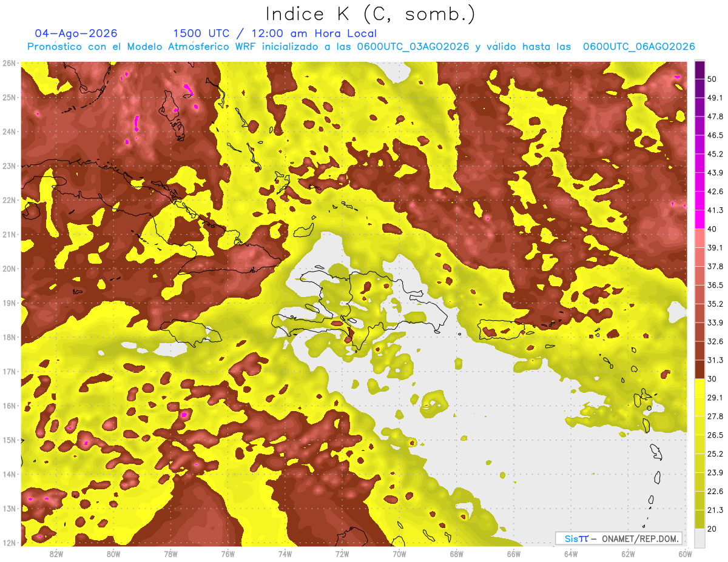The width and height of the screenshot is (728, 562).
Task: Click '1500 UTC / 12:00 am Hora Local' text
Action: (275, 33)
